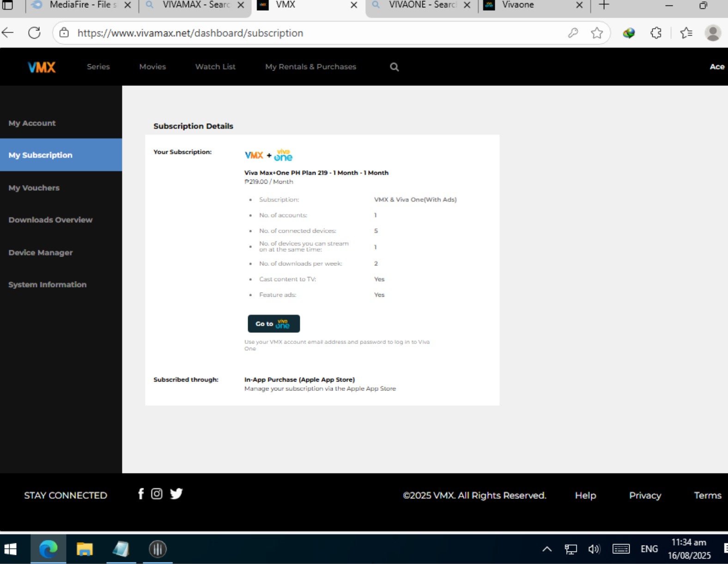Open the Terms footer link

pos(707,495)
